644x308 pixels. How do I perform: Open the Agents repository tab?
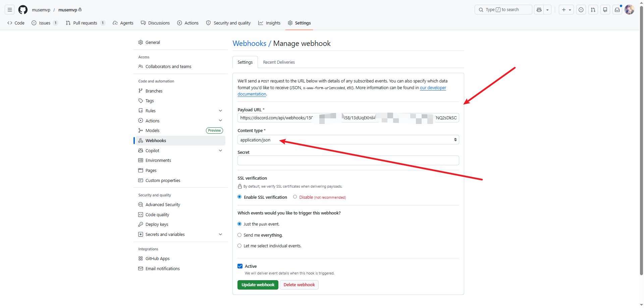click(x=123, y=23)
